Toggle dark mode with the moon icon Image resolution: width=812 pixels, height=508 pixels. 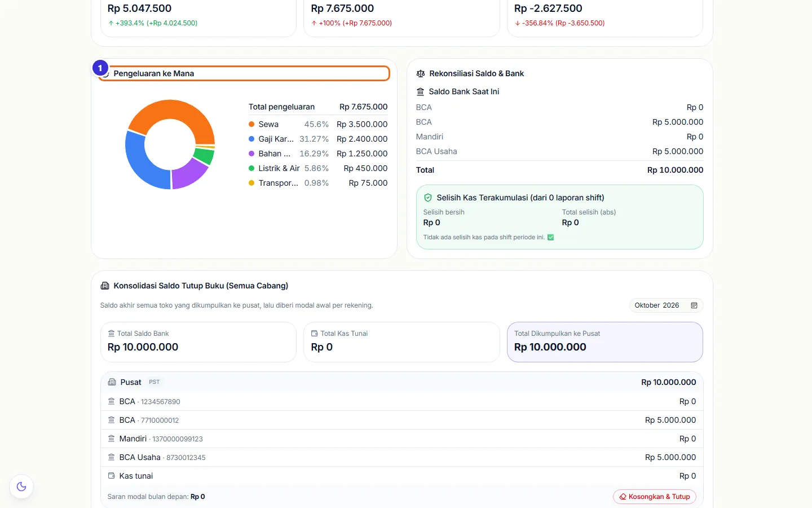[x=21, y=487]
